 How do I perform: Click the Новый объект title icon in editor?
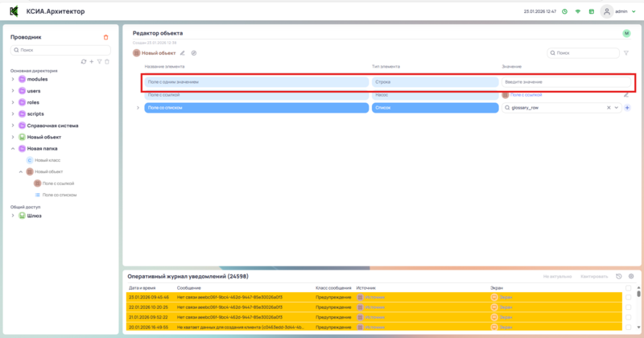(136, 53)
